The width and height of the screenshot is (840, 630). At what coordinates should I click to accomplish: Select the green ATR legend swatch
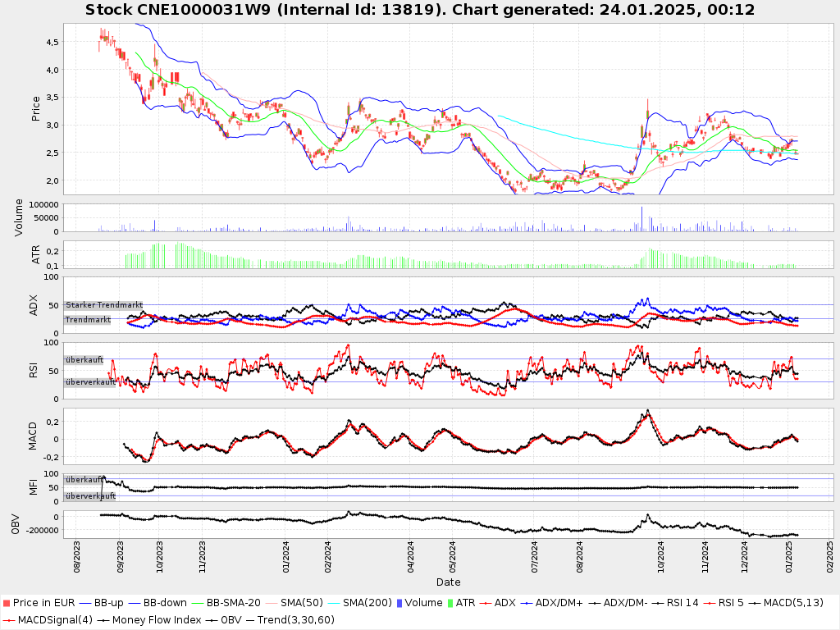click(450, 603)
